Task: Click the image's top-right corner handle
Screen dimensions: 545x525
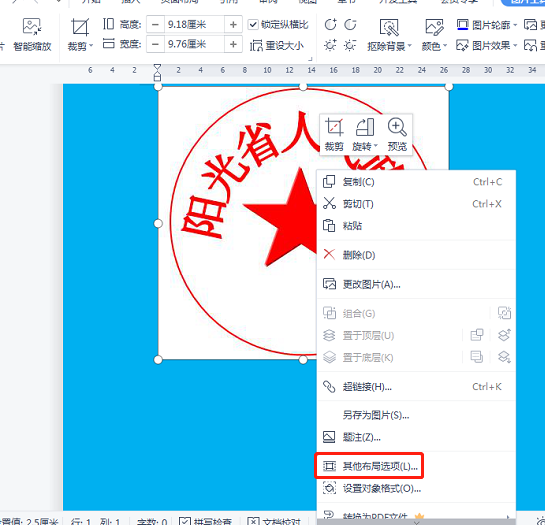Action: tap(449, 87)
